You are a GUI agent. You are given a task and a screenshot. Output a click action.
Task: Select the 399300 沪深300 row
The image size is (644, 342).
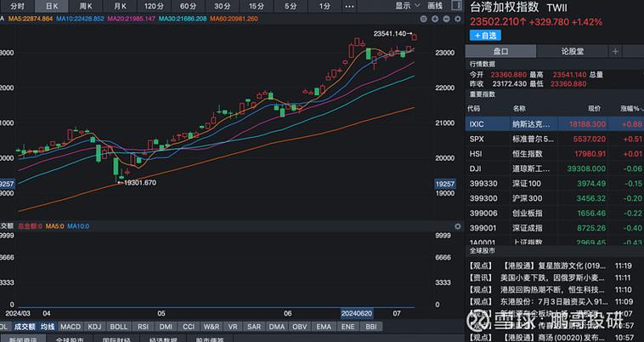[555, 198]
